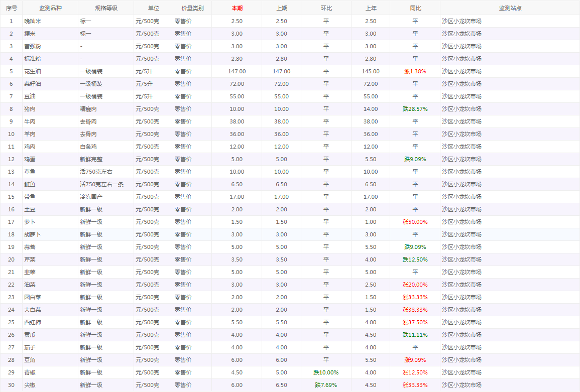Select the 规格等级 column header
The width and height of the screenshot is (580, 392).
(x=106, y=8)
